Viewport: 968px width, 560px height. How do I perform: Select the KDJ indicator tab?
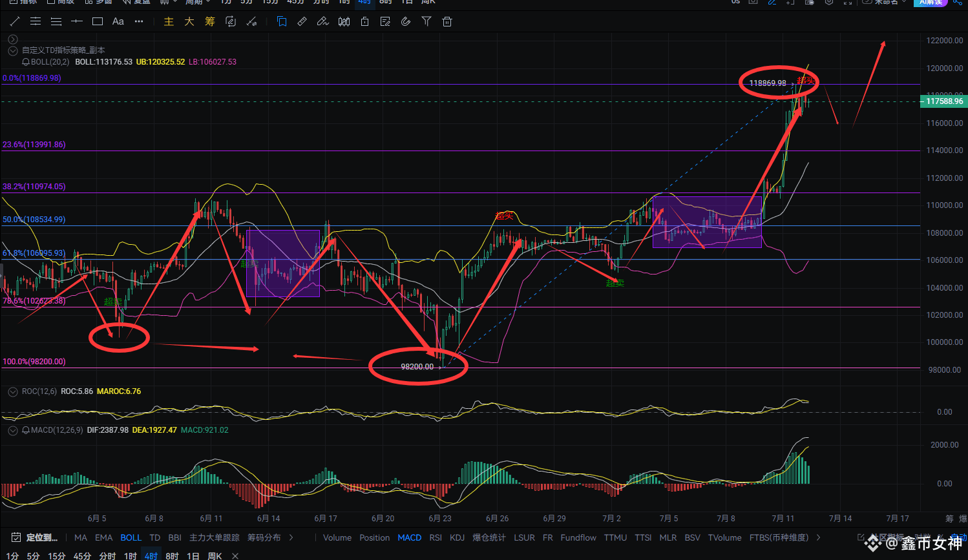(x=457, y=537)
